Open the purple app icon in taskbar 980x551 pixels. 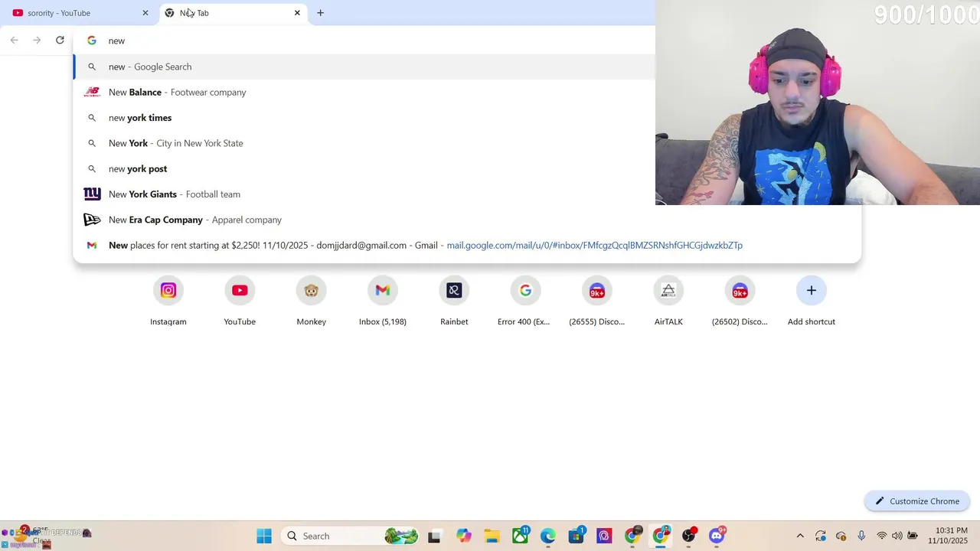pyautogui.click(x=604, y=536)
